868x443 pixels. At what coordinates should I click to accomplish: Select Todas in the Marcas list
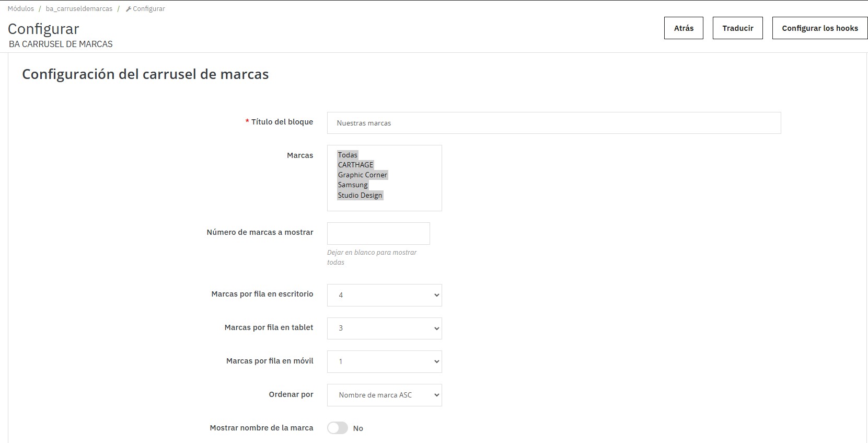348,155
